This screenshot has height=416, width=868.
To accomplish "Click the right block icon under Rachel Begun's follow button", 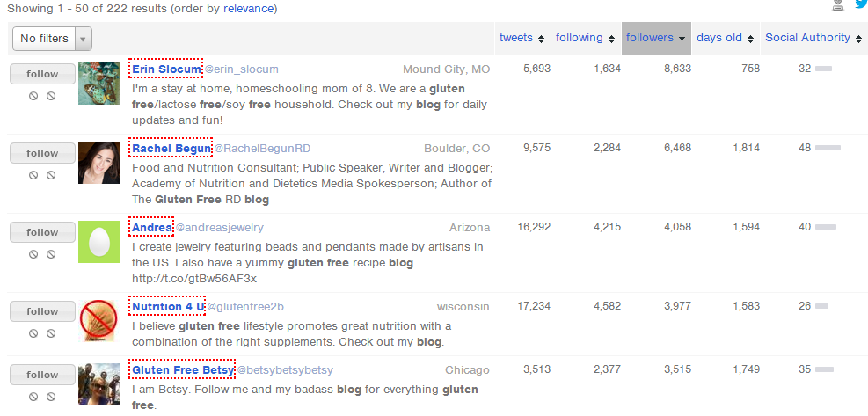I will (x=51, y=174).
